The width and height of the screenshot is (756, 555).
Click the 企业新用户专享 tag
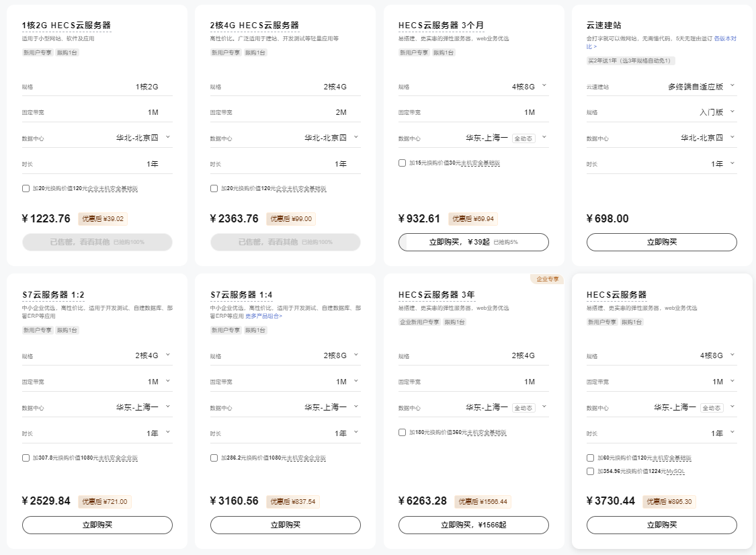click(x=419, y=322)
